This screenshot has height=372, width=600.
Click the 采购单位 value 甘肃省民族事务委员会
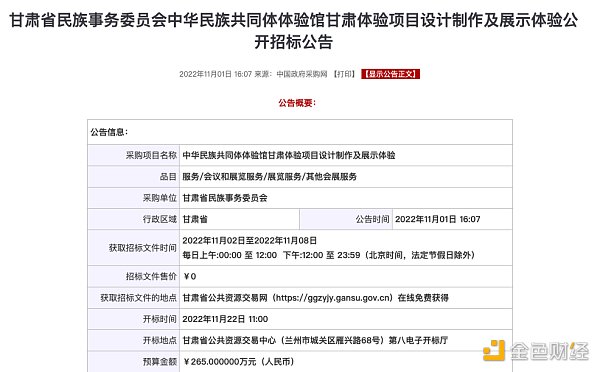(x=225, y=198)
